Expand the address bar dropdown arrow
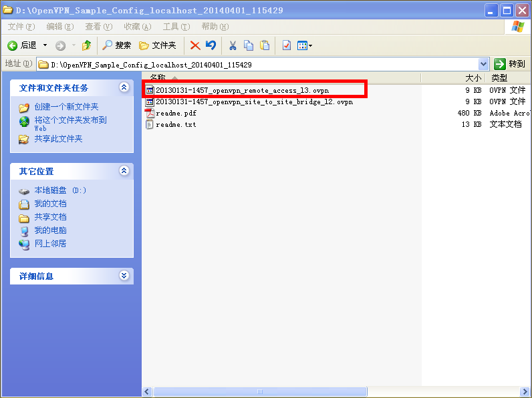 [x=483, y=64]
